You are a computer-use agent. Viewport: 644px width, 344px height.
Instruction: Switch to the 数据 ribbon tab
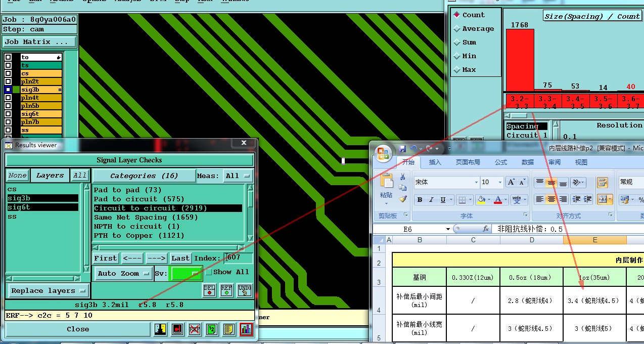point(528,162)
